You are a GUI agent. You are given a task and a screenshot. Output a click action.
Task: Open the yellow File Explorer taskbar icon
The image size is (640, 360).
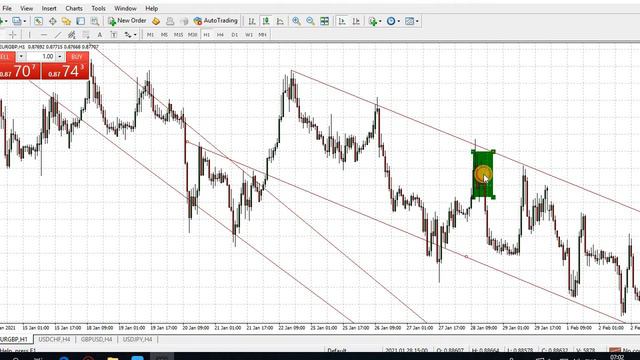click(x=113, y=358)
